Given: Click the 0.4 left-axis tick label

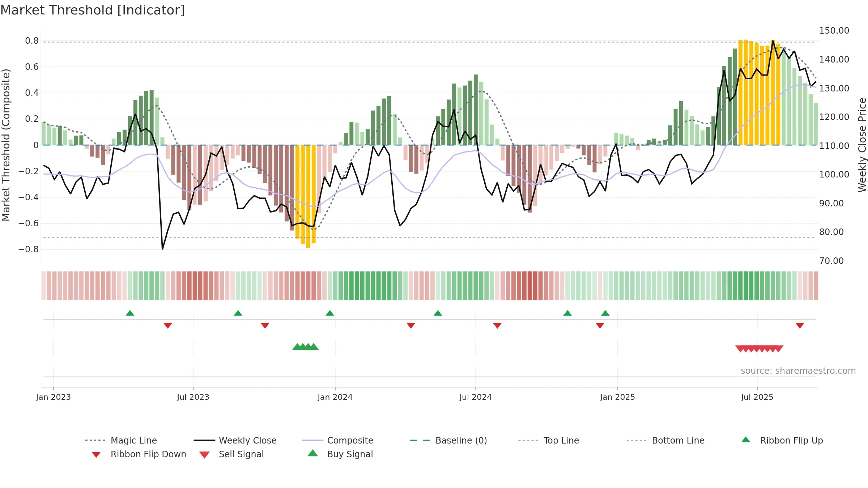Looking at the screenshot, I should tap(32, 93).
